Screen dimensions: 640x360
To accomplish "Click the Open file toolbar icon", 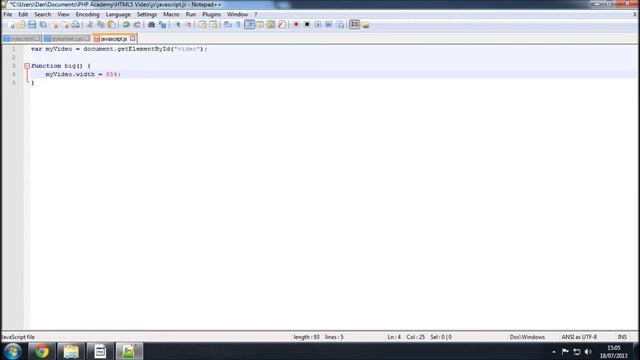I will [x=21, y=25].
